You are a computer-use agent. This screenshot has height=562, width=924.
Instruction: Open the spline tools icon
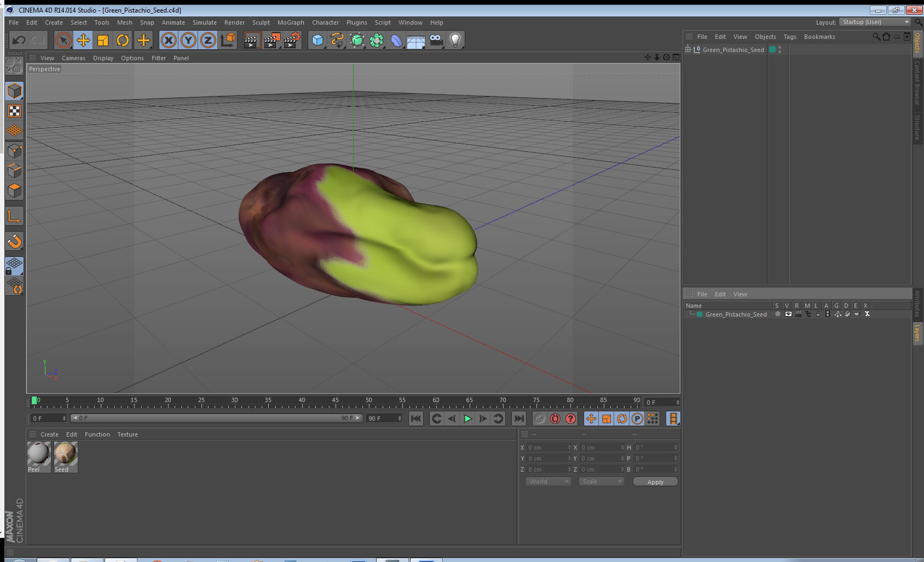[337, 40]
